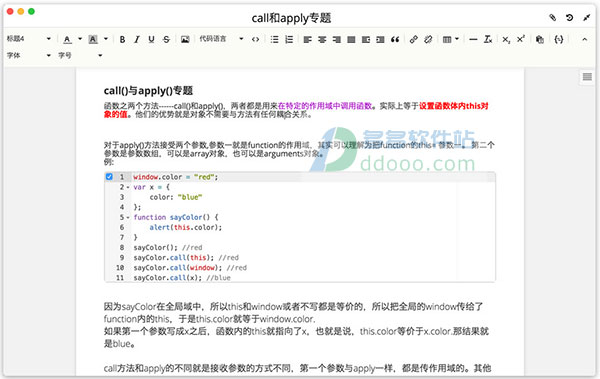The height and width of the screenshot is (379, 600).
Task: Insert a numbered list
Action: (x=289, y=39)
